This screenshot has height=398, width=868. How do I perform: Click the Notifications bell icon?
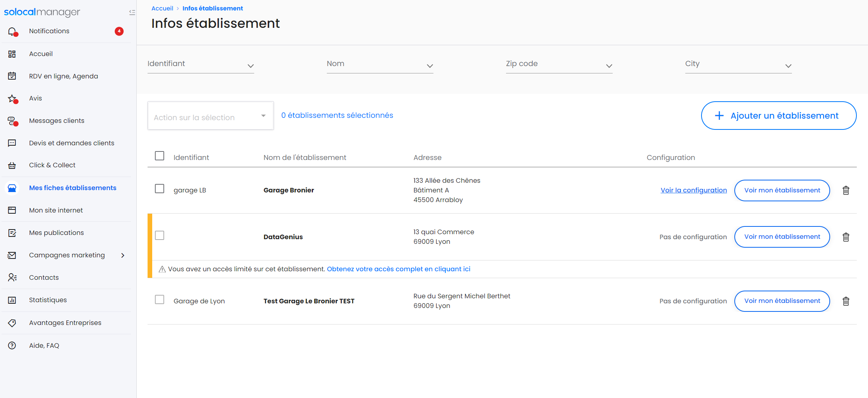point(12,31)
